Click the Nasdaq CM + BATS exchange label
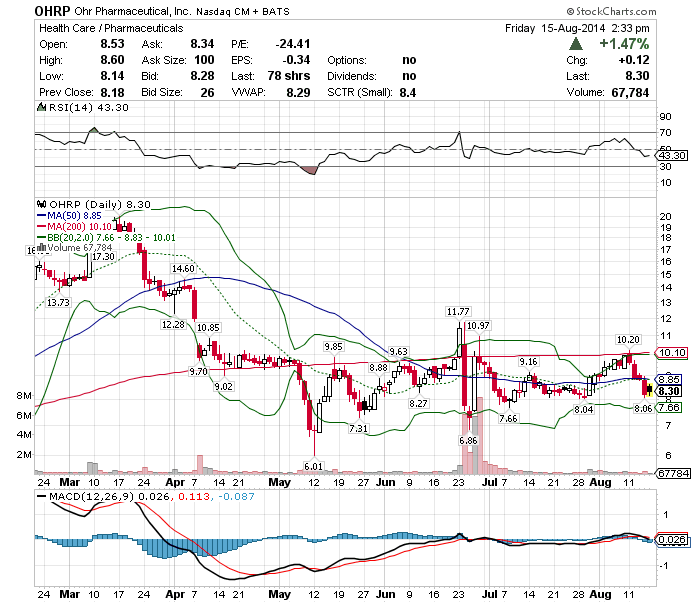This screenshot has height=603, width=700. [x=243, y=12]
